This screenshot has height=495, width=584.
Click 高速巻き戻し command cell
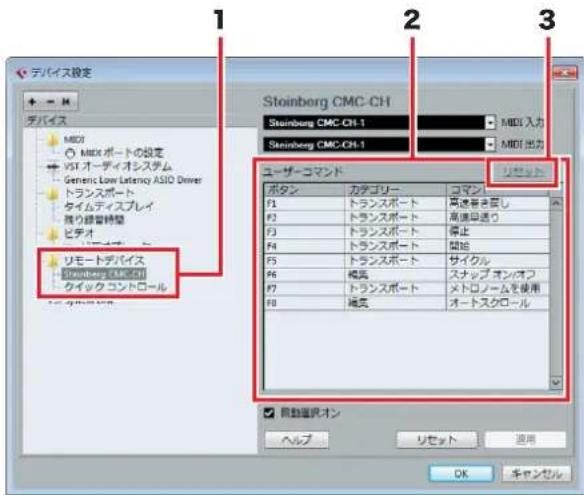coord(498,204)
